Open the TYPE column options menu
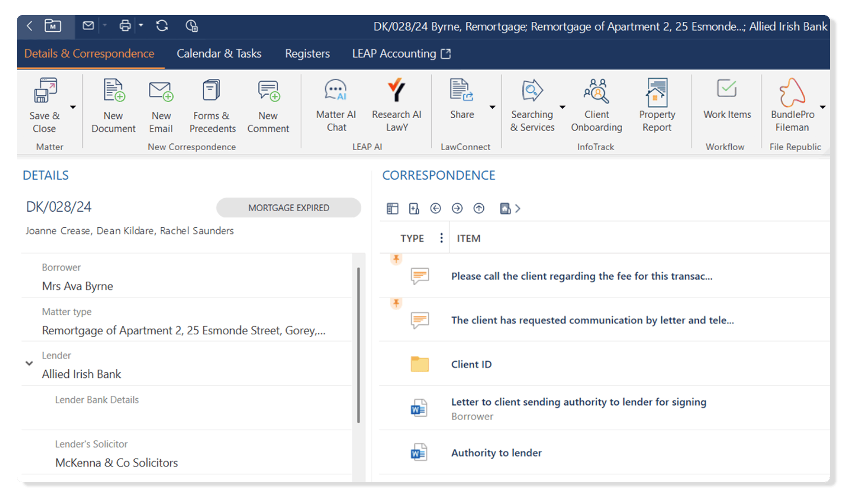 coord(441,238)
